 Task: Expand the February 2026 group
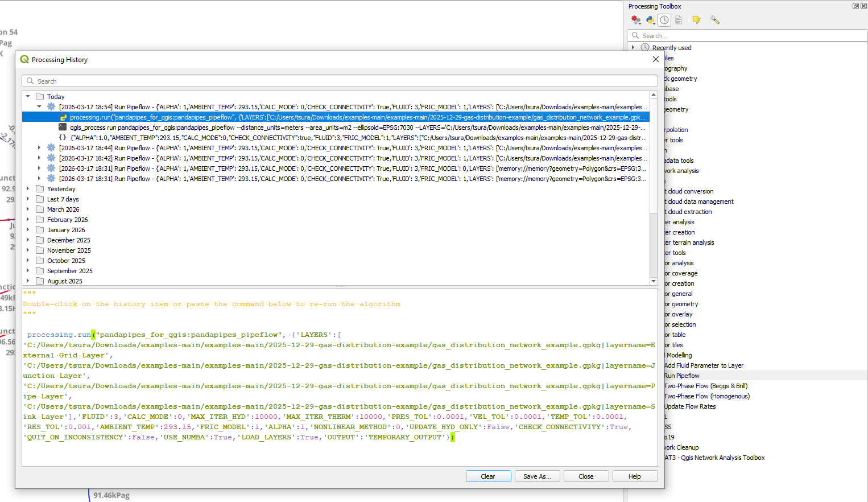point(28,220)
